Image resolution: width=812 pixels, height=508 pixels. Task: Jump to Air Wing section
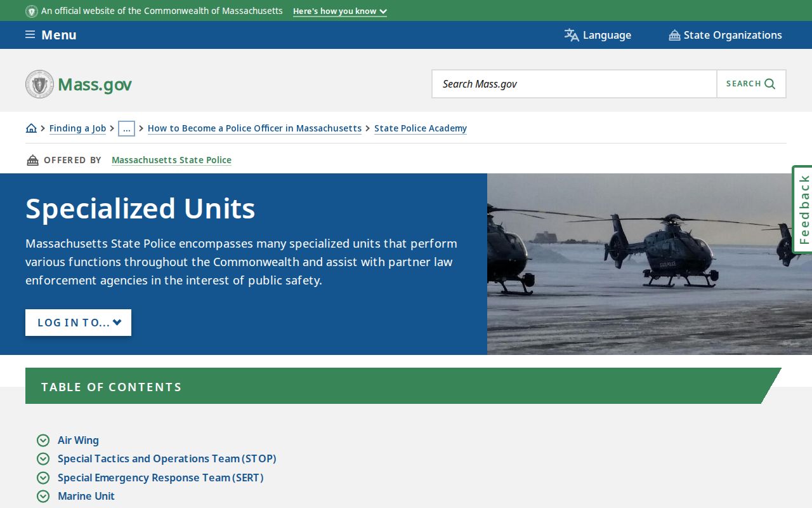(78, 440)
